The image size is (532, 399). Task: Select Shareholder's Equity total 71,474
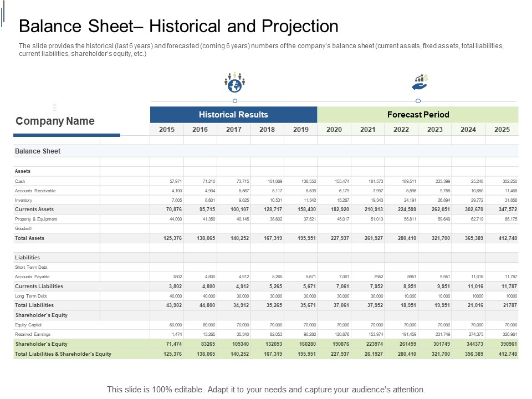(x=173, y=344)
